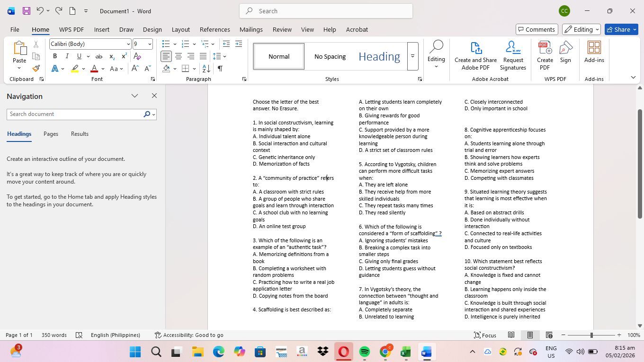
Task: Toggle Bold formatting
Action: 55,56
